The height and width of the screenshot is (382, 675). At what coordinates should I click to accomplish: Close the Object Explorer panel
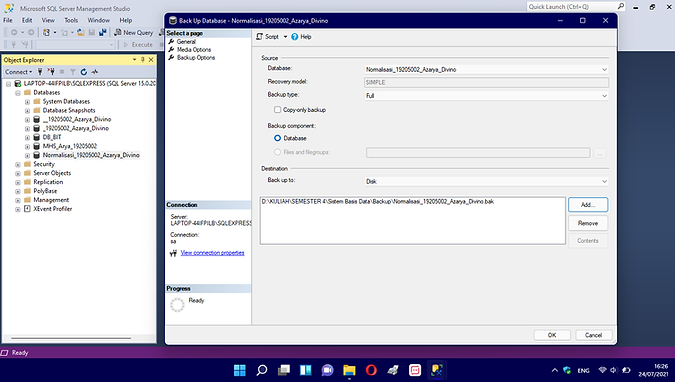point(151,60)
